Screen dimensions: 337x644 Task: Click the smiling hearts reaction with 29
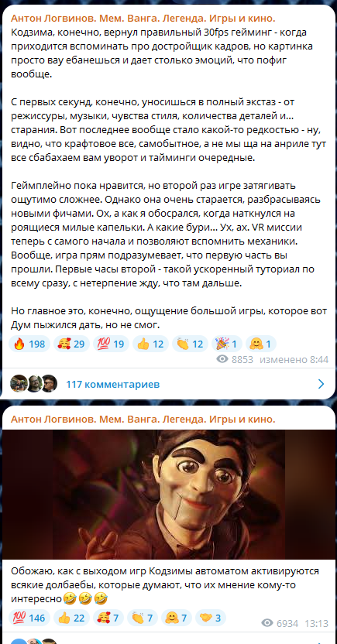click(71, 344)
